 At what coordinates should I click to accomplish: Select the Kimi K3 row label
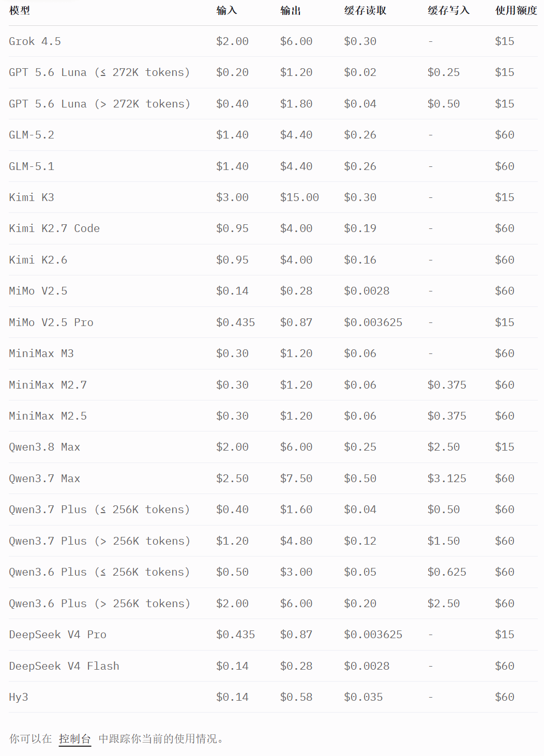tap(32, 197)
